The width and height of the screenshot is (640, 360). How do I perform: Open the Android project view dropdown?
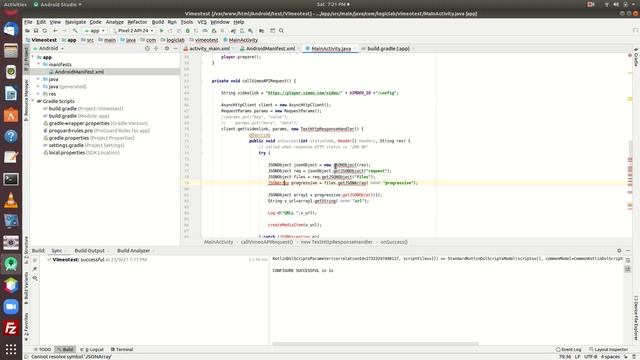pyautogui.click(x=50, y=48)
